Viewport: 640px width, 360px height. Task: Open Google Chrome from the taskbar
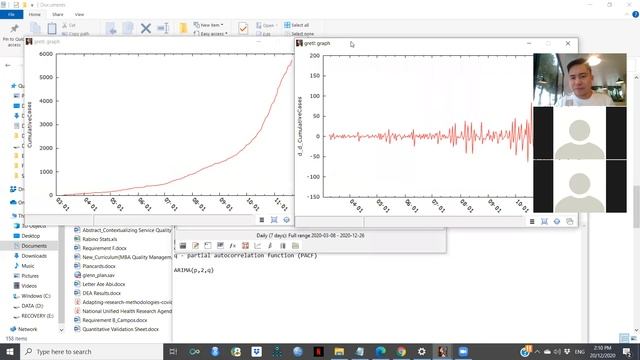401,351
